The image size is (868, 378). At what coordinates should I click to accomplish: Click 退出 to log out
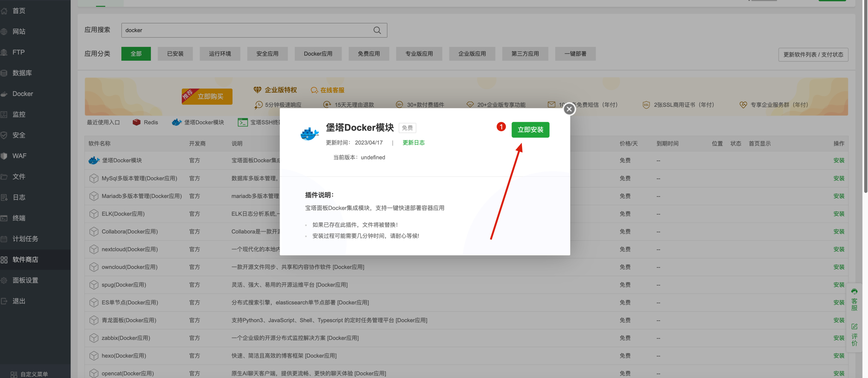coord(35,301)
